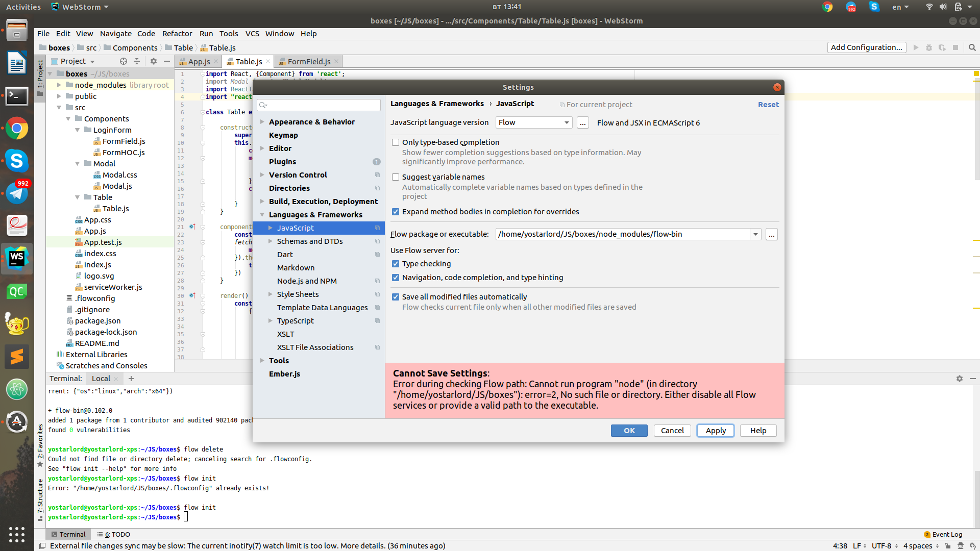Click the Flow package path field

click(623, 234)
